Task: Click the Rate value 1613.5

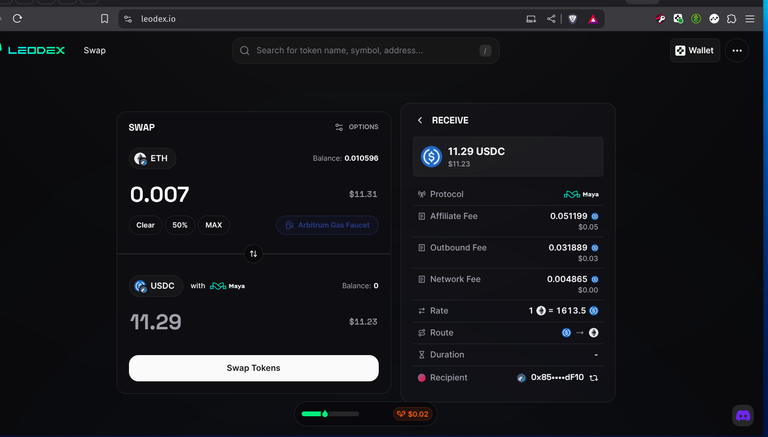Action: 571,311
